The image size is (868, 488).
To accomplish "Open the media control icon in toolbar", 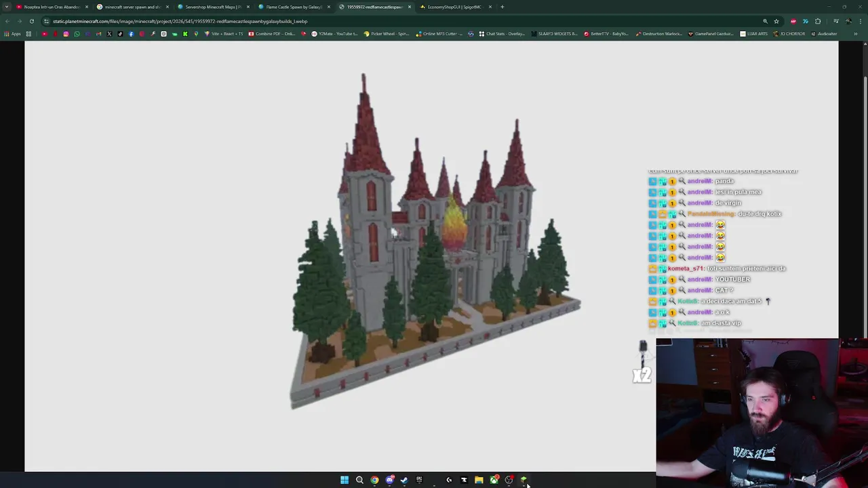I will (835, 21).
